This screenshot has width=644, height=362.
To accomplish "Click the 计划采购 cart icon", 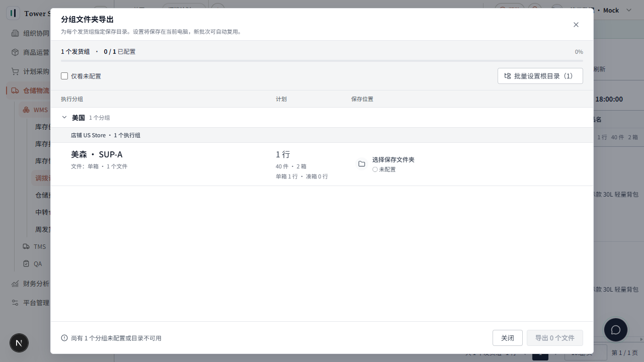I will pyautogui.click(x=15, y=71).
